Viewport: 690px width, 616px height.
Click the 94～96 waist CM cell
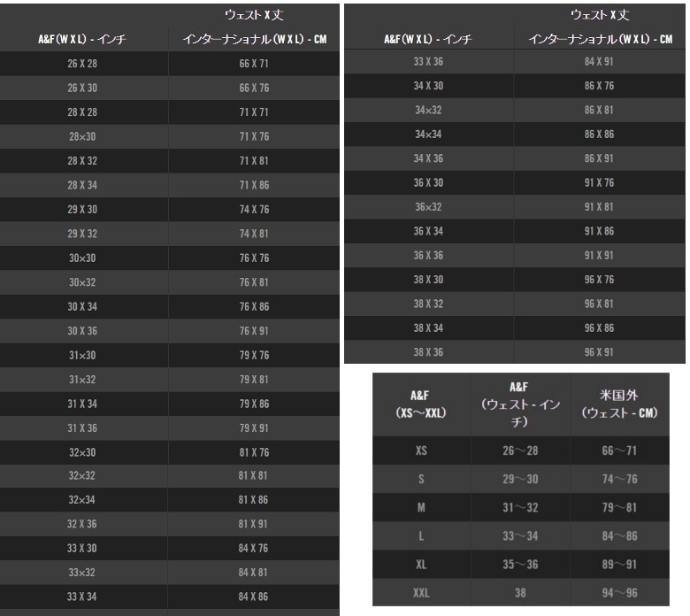[619, 593]
